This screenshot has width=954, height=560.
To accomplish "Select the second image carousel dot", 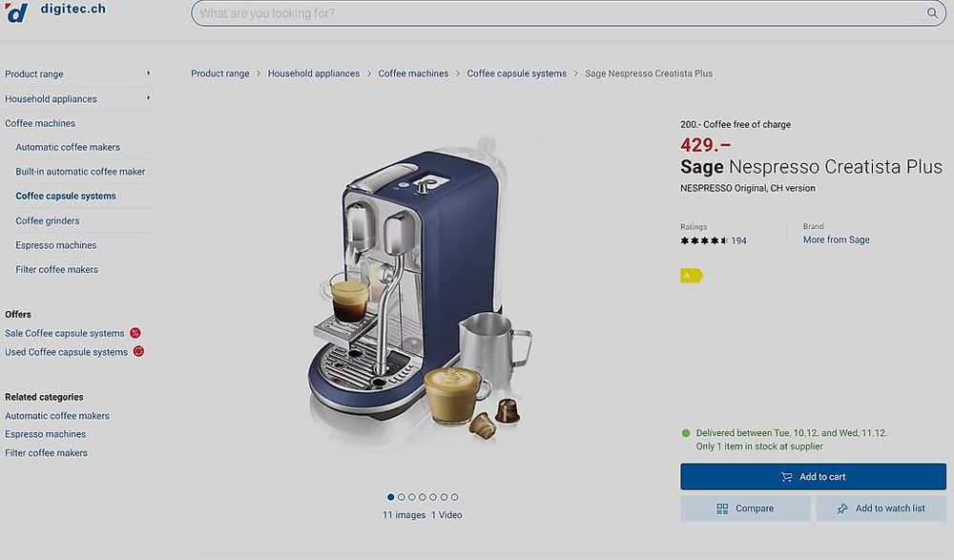I will coord(401,497).
